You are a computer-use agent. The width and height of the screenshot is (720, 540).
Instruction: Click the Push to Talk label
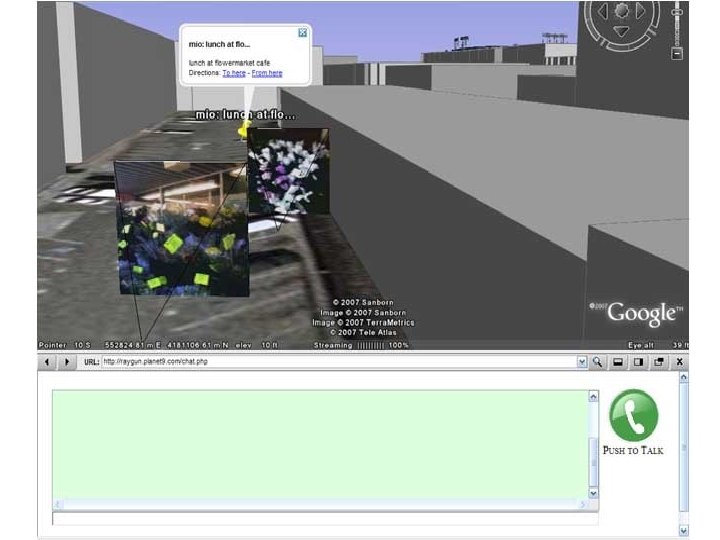coord(633,450)
